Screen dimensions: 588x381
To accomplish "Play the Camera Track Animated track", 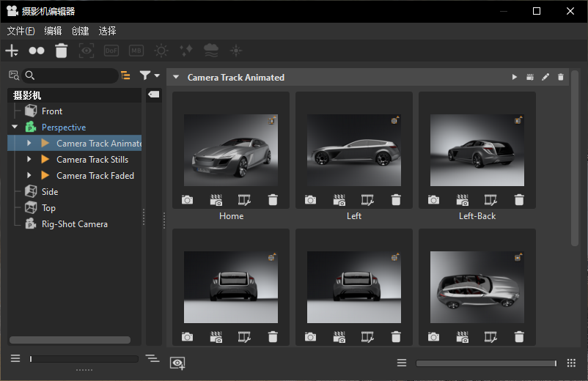I will (515, 77).
